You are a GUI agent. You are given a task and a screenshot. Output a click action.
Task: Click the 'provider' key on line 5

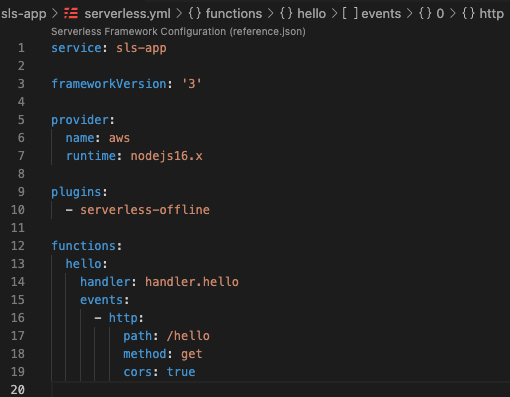tap(80, 120)
